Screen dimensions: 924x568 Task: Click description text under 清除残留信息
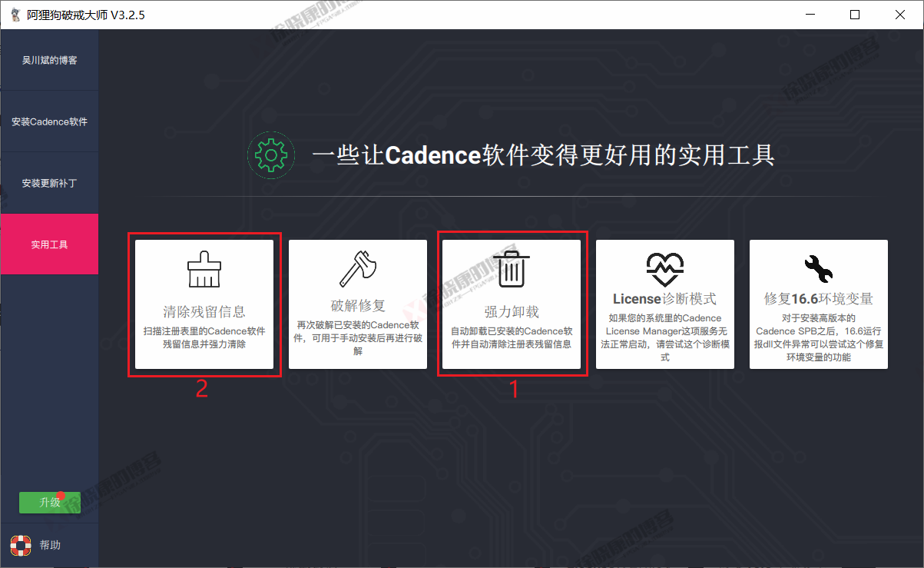click(204, 338)
